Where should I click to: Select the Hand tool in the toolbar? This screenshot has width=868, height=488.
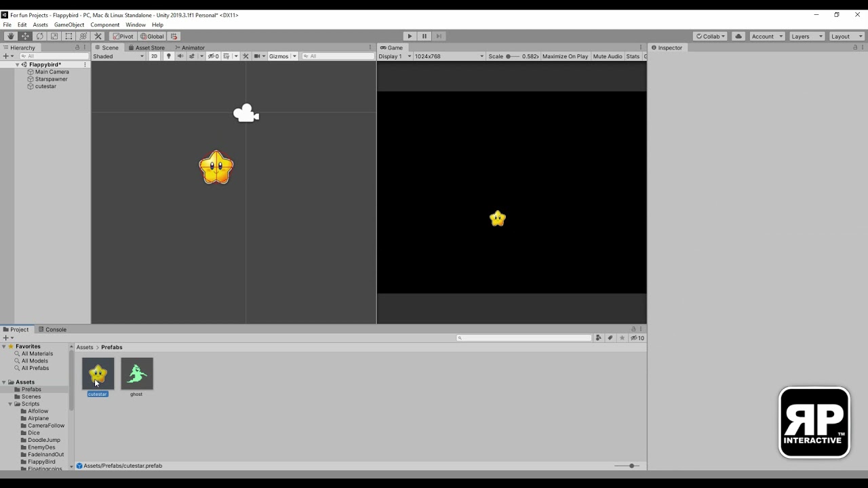[x=10, y=37]
